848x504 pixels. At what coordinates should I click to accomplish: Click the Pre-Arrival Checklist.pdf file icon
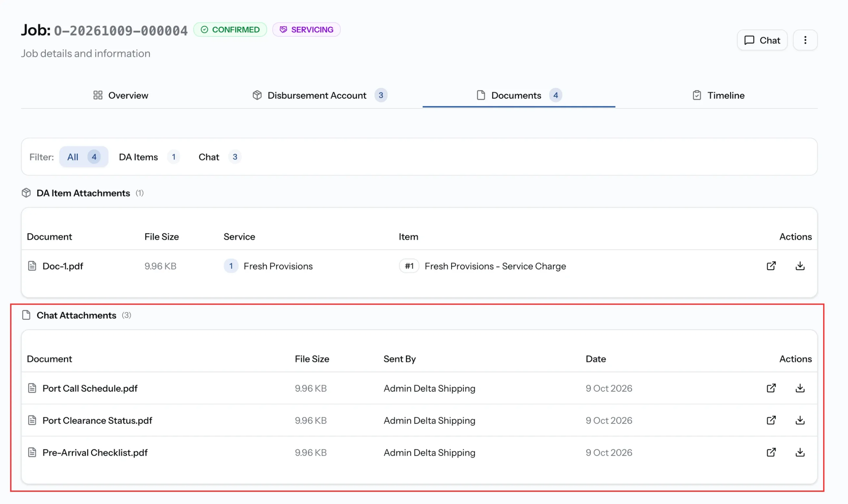(32, 452)
